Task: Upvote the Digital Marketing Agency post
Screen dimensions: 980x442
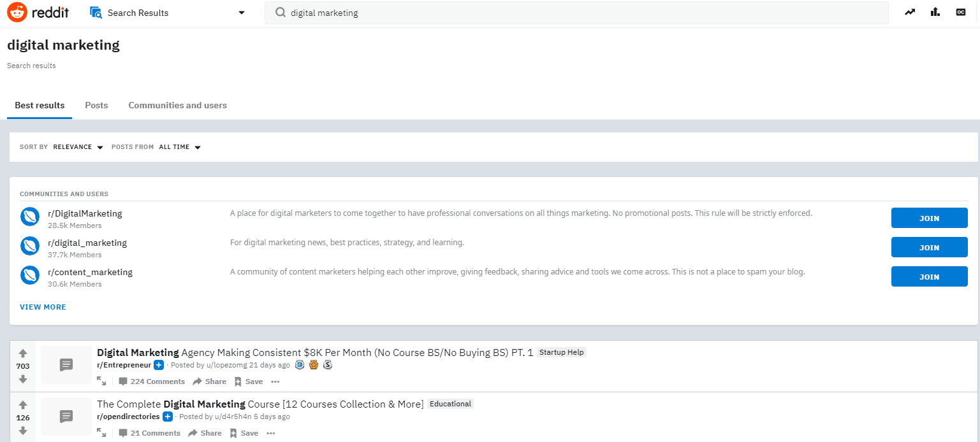Action: coord(23,352)
